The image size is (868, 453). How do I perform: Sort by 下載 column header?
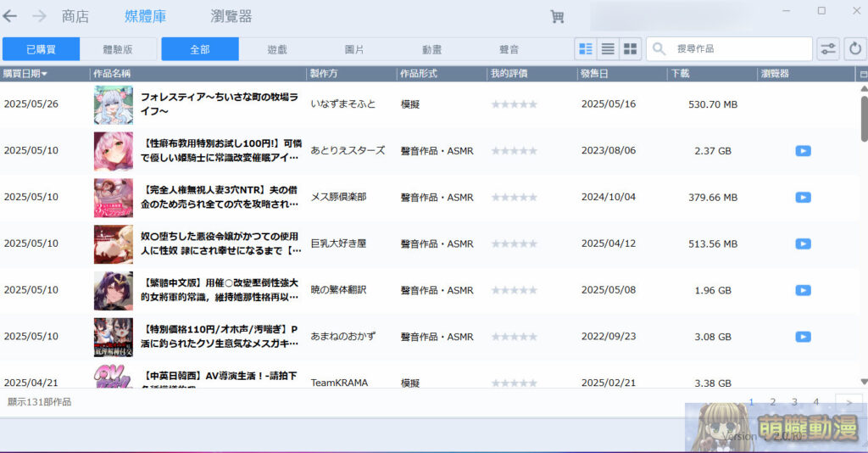pyautogui.click(x=712, y=74)
